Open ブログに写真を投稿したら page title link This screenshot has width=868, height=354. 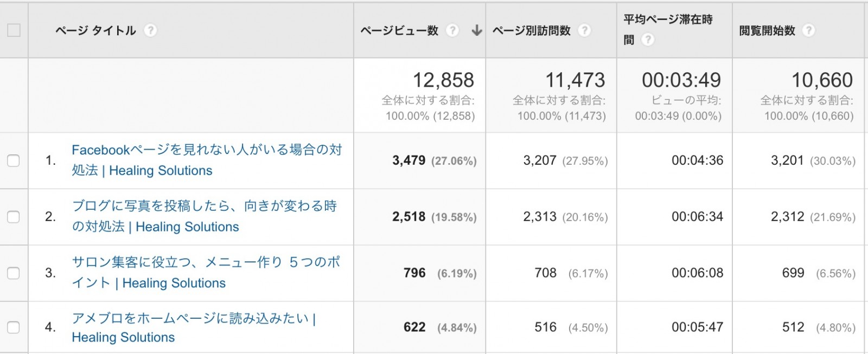(205, 216)
